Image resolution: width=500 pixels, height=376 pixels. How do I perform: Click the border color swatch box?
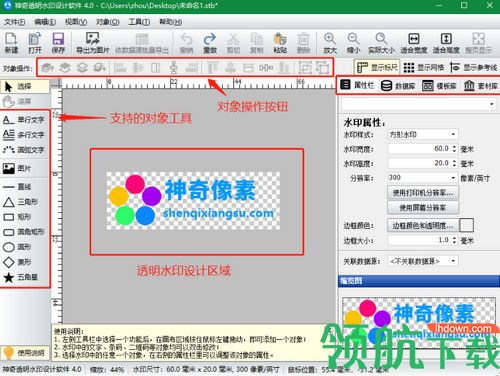pos(466,225)
